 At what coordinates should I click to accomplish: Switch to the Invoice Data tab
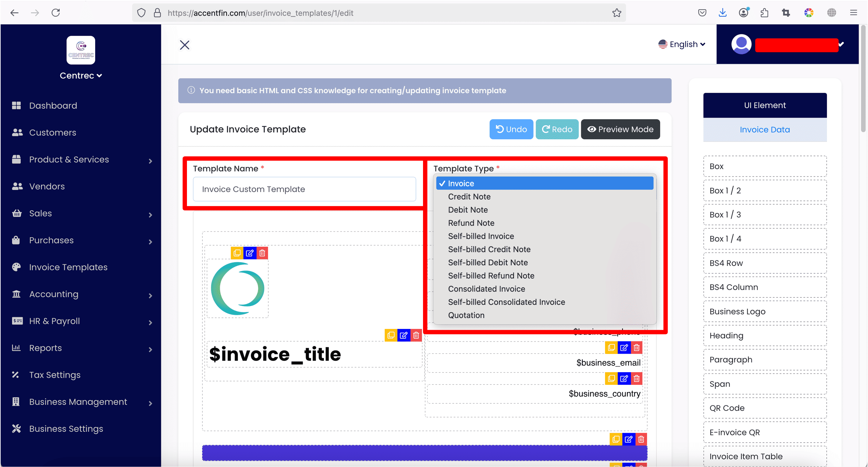[764, 130]
